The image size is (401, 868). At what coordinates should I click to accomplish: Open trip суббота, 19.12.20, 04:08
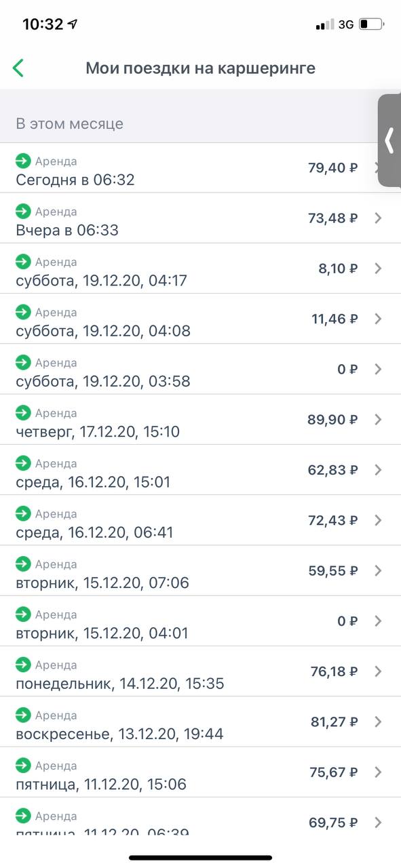200,319
